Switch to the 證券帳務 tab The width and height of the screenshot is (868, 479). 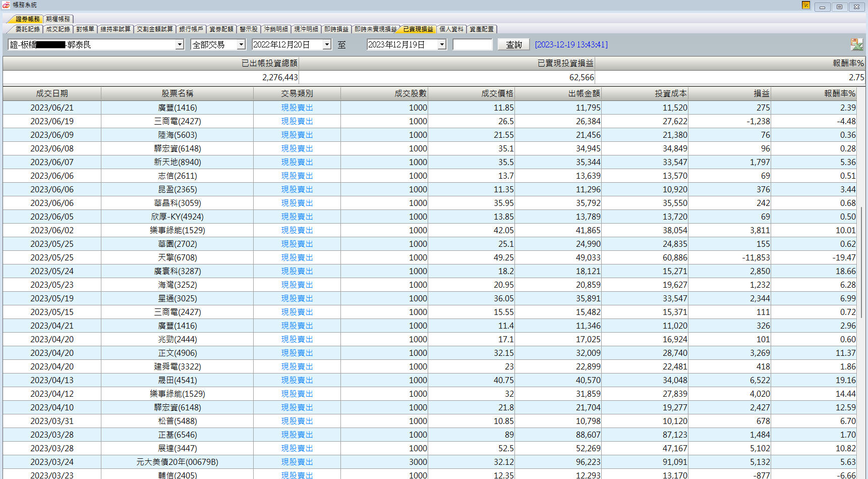click(x=27, y=19)
